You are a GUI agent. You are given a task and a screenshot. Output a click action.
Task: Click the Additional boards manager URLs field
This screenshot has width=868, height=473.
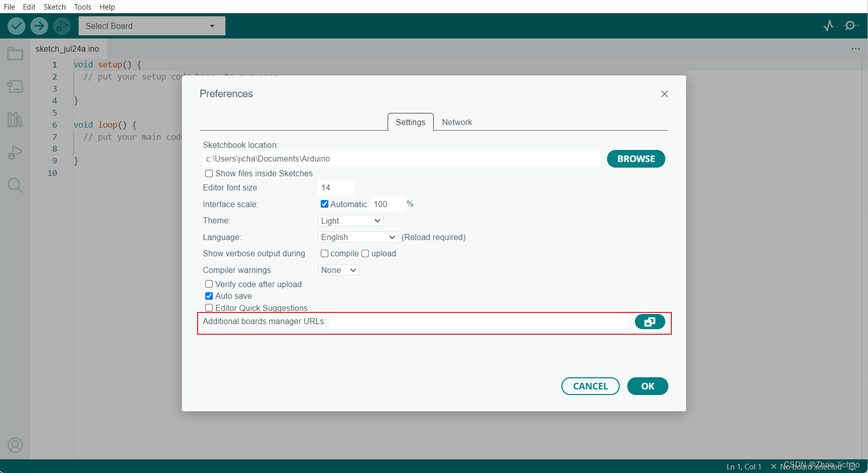coord(478,322)
